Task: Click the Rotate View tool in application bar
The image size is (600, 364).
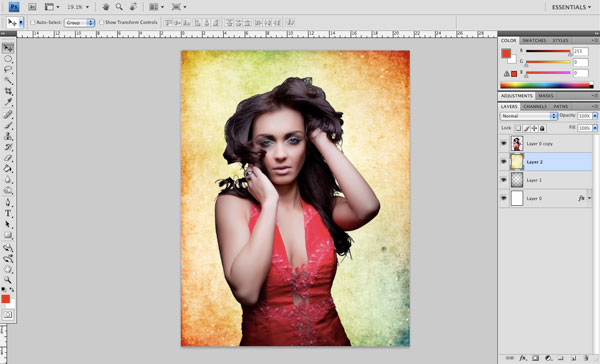Action: coord(133,7)
